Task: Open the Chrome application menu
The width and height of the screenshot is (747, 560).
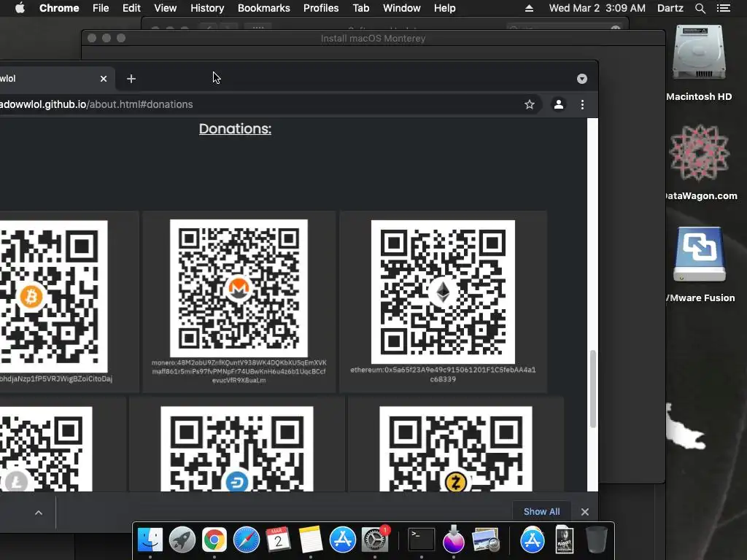Action: click(x=59, y=8)
